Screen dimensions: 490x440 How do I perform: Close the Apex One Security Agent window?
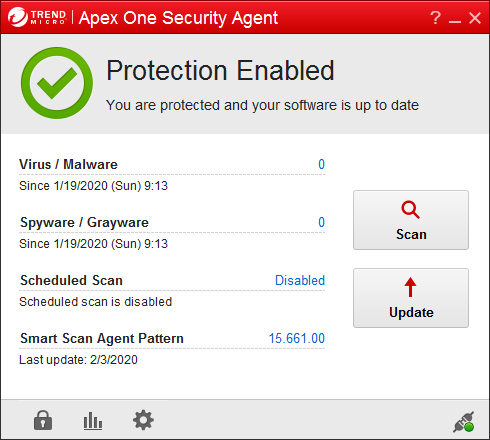click(x=475, y=18)
